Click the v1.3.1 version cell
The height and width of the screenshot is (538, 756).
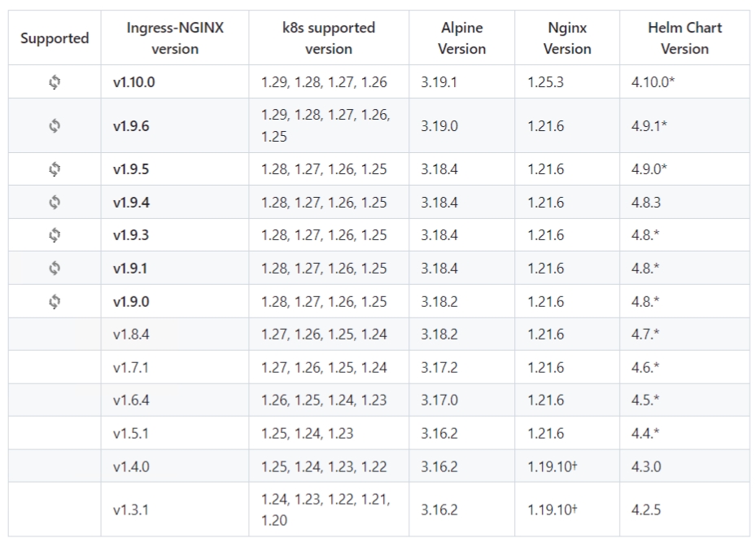coord(130,510)
